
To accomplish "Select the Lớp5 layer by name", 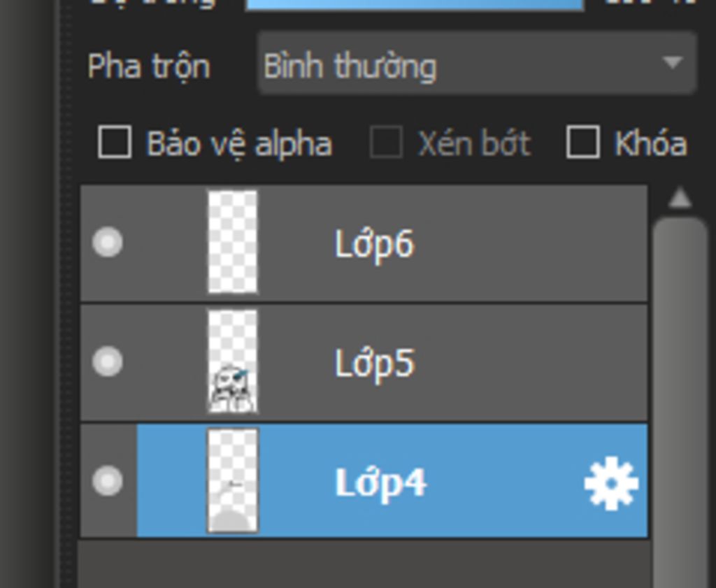I will click(x=374, y=363).
